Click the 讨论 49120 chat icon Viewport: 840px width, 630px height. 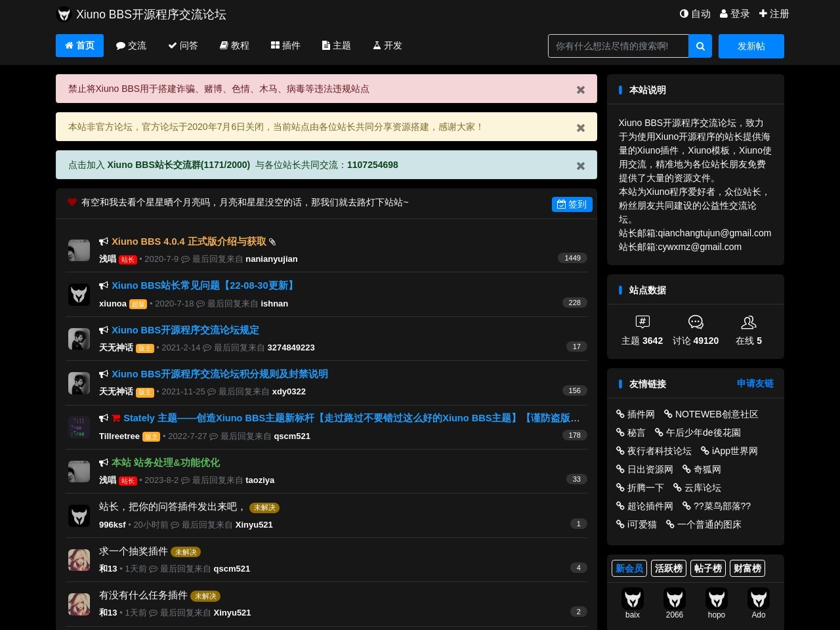[696, 322]
